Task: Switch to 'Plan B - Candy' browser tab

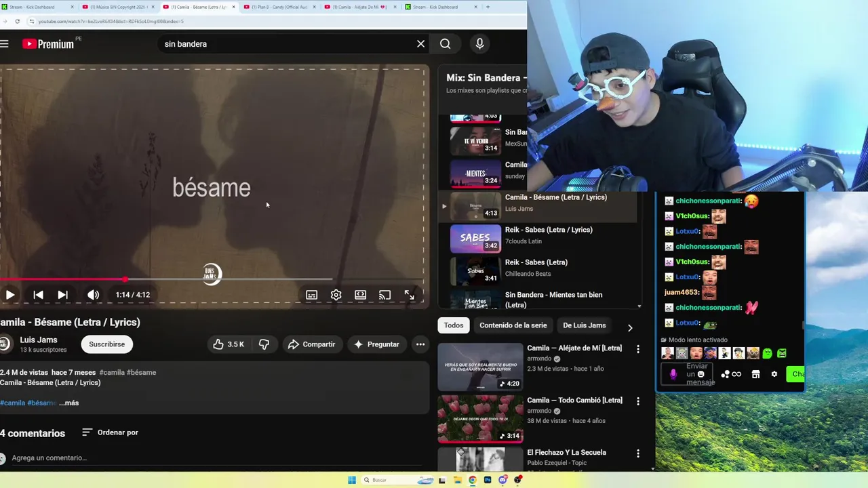Action: pyautogui.click(x=279, y=7)
